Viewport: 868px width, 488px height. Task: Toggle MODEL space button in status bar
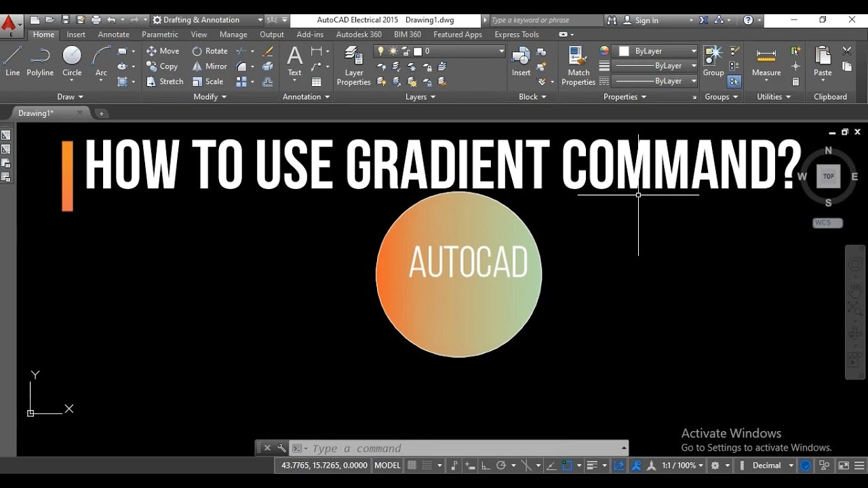coord(387,466)
